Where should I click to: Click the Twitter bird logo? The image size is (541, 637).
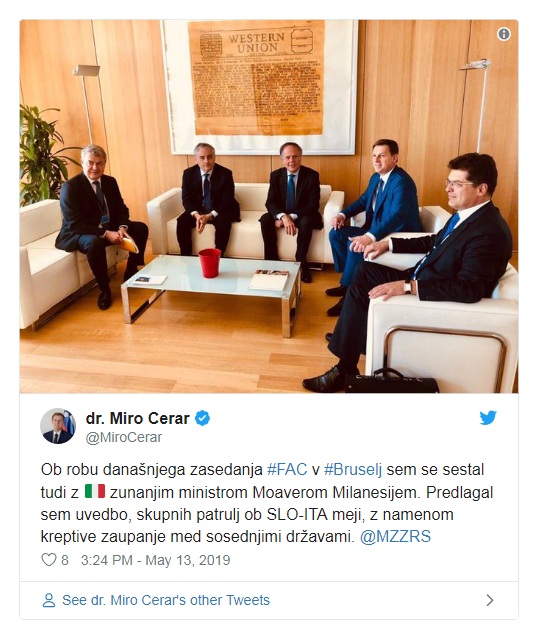[x=488, y=418]
